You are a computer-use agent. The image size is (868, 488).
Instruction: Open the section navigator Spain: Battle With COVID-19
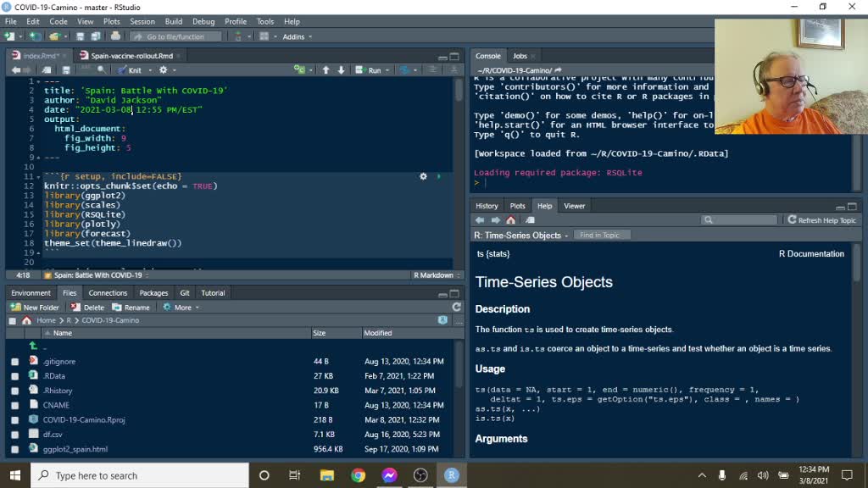96,275
